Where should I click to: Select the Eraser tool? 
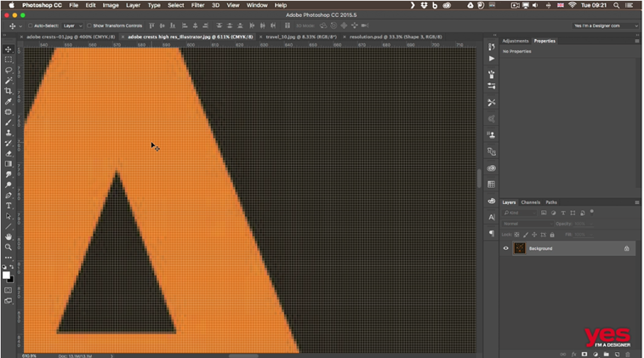point(9,154)
